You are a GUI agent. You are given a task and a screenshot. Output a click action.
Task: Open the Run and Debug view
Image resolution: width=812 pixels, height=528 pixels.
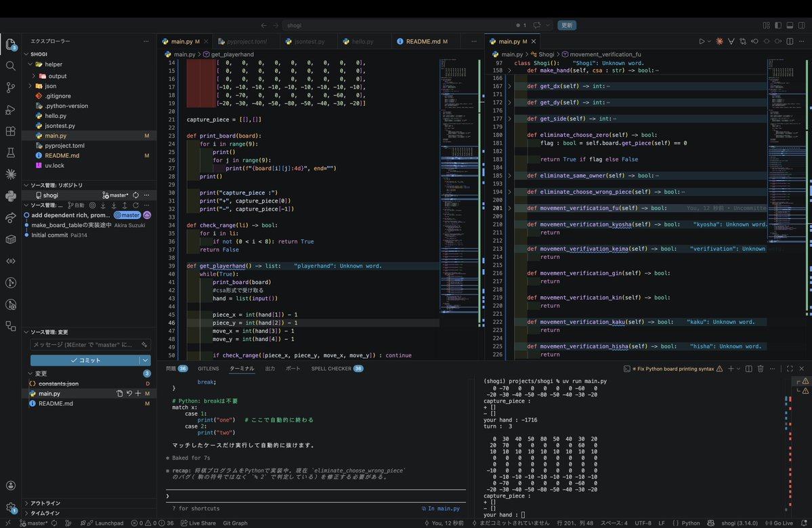(10, 110)
